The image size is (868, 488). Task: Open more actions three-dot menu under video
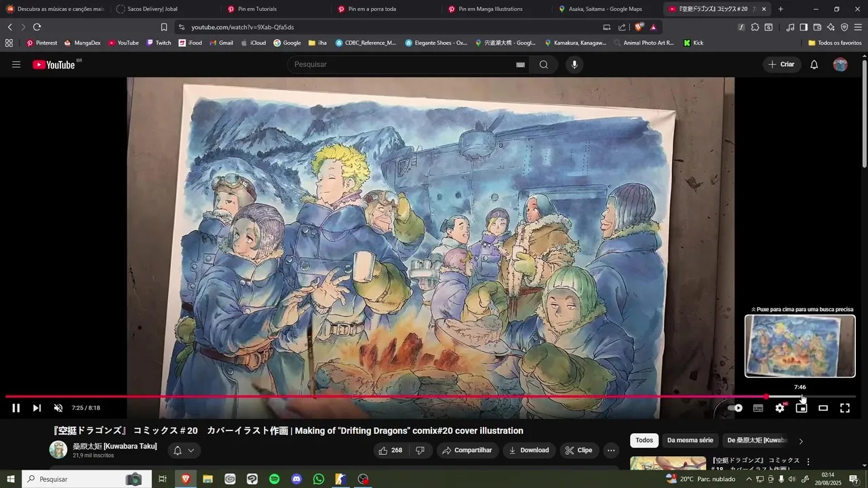[x=611, y=450]
